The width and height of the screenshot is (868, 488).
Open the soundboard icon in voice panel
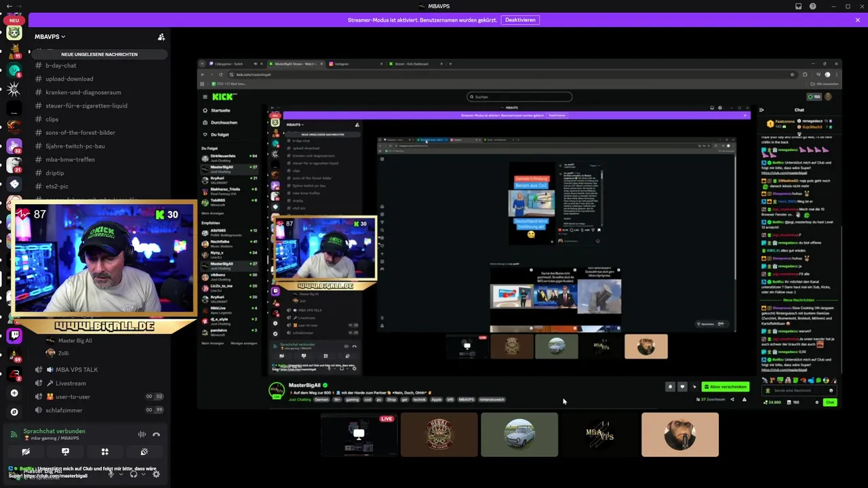point(144,451)
